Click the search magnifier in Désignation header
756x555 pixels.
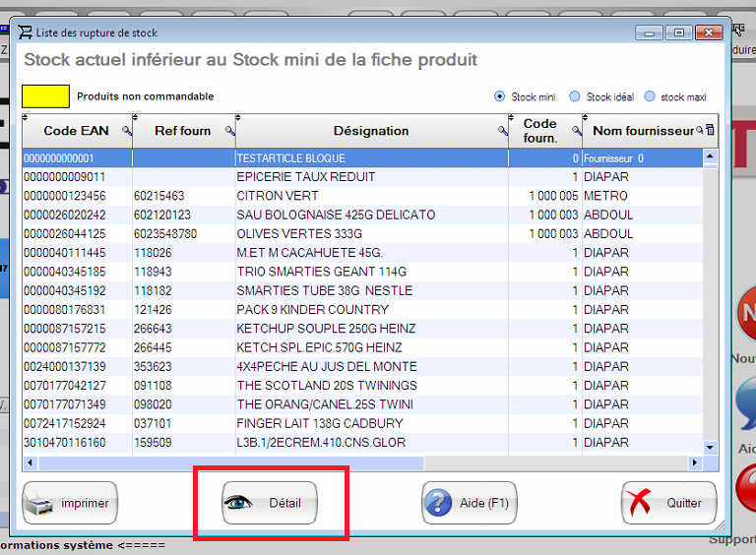pos(502,131)
